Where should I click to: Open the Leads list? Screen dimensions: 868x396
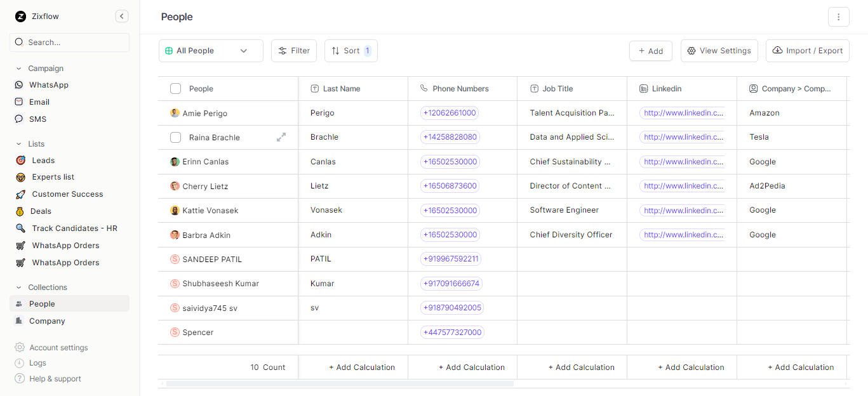coord(43,161)
